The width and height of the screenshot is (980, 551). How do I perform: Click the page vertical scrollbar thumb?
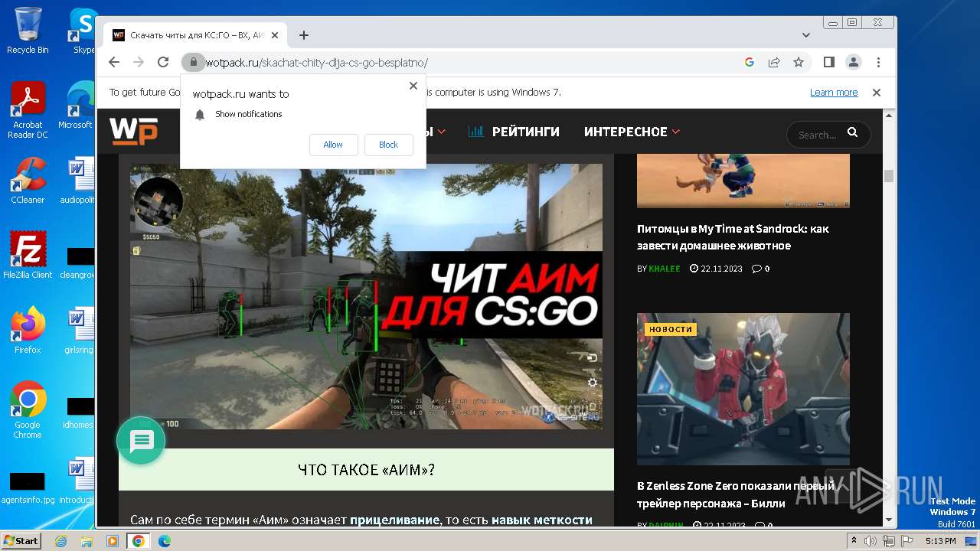[889, 176]
